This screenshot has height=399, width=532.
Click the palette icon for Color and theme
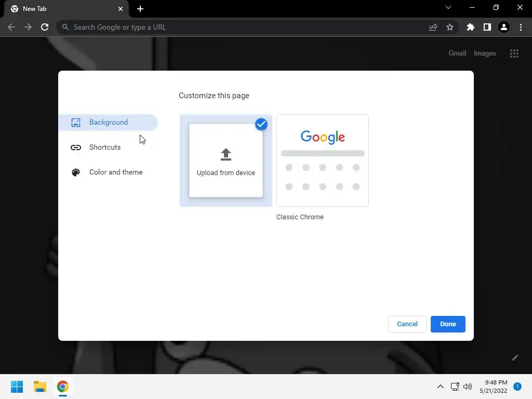(x=76, y=172)
